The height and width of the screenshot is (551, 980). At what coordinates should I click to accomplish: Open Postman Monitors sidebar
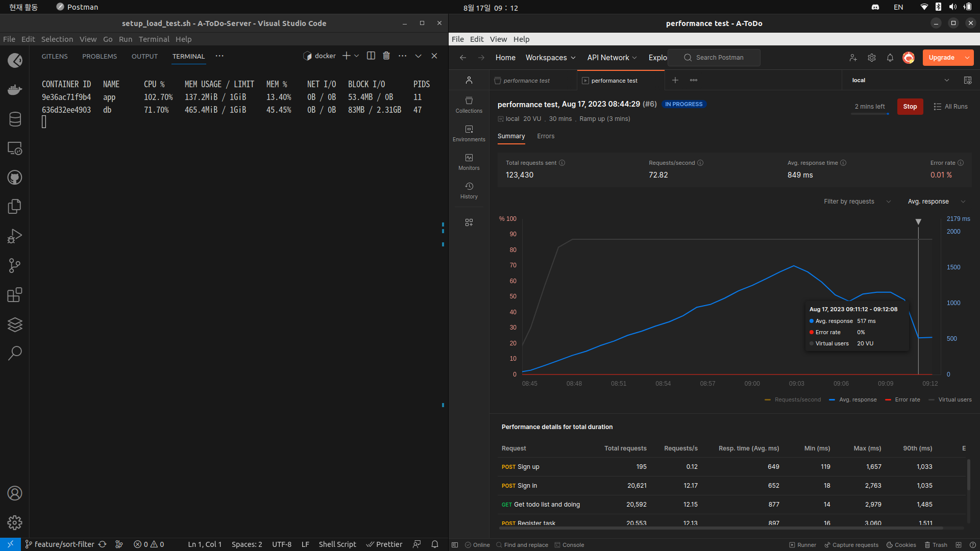(469, 162)
